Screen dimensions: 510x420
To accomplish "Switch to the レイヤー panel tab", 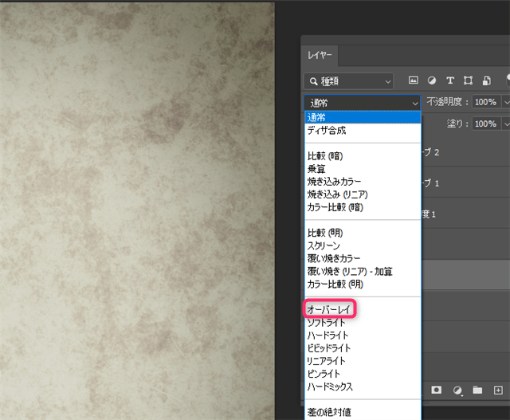I will pyautogui.click(x=320, y=55).
